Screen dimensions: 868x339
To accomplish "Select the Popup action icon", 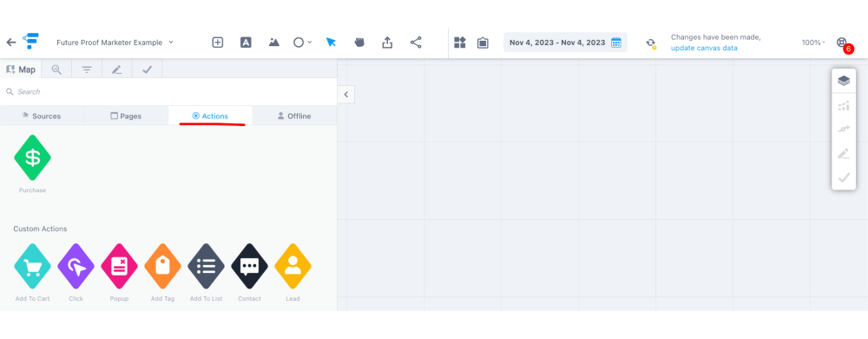I will (119, 267).
